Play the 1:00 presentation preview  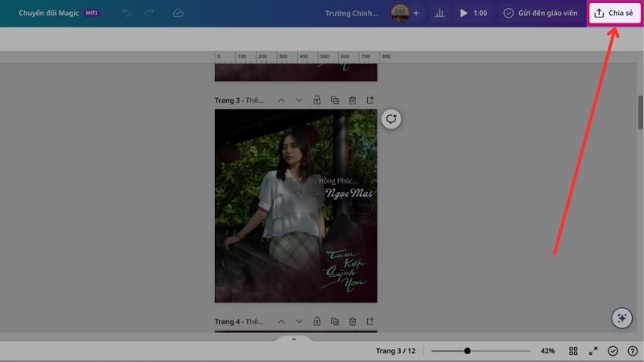click(473, 13)
